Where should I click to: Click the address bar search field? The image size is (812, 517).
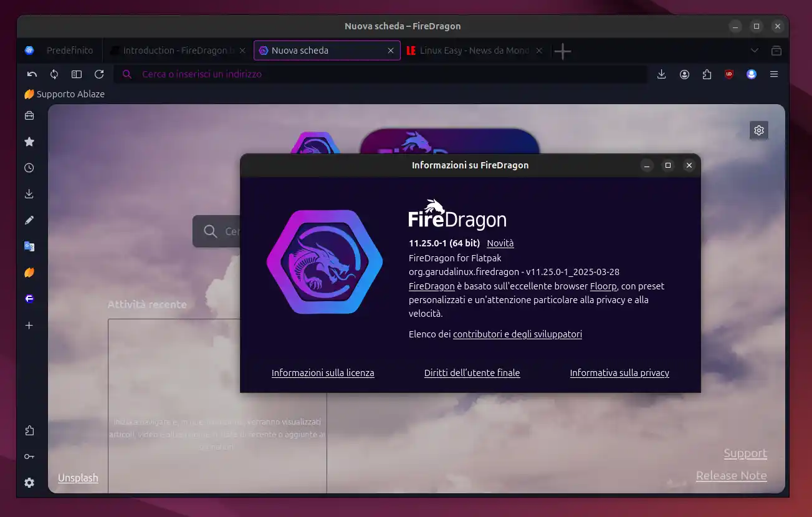pos(380,74)
